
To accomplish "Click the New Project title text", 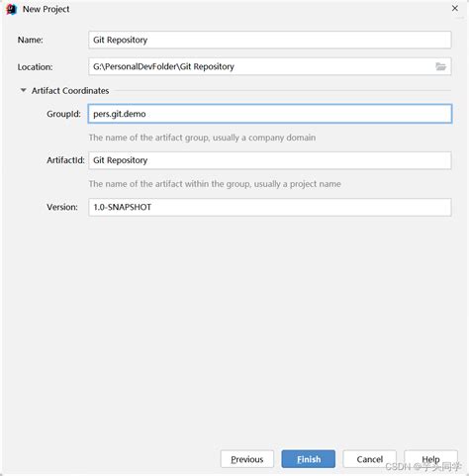I will pyautogui.click(x=46, y=9).
